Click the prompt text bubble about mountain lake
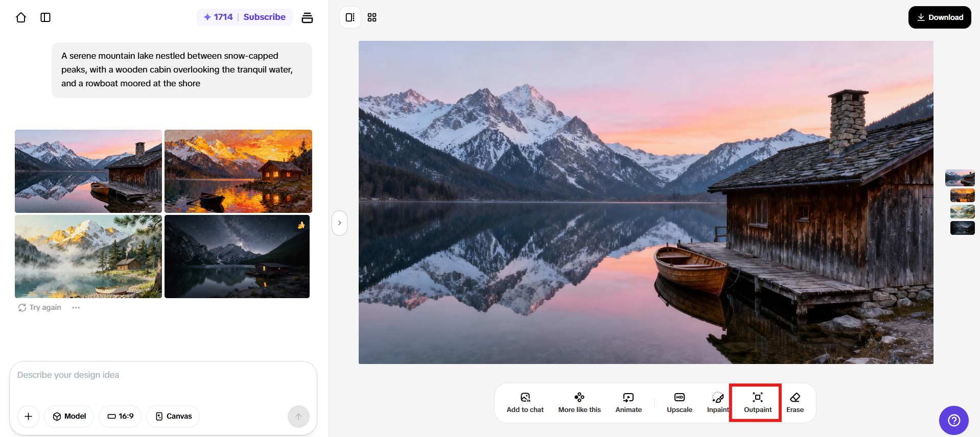This screenshot has width=980, height=437. (x=182, y=70)
